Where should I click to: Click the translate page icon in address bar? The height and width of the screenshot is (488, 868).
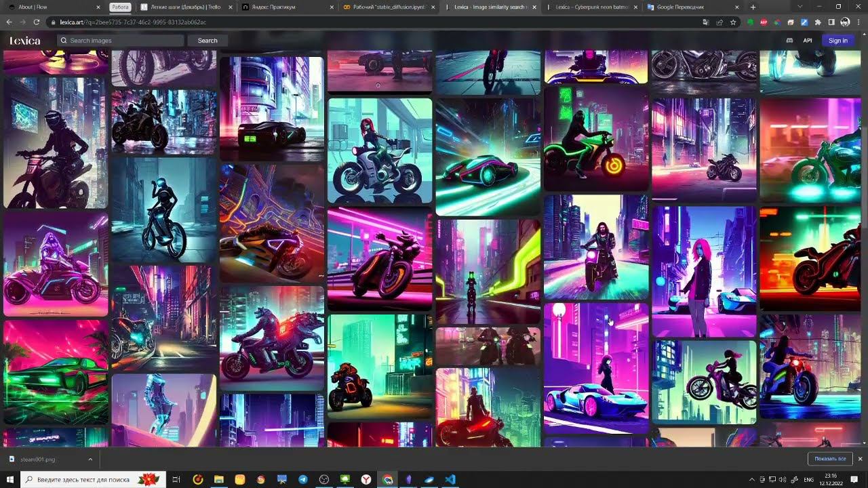[706, 22]
